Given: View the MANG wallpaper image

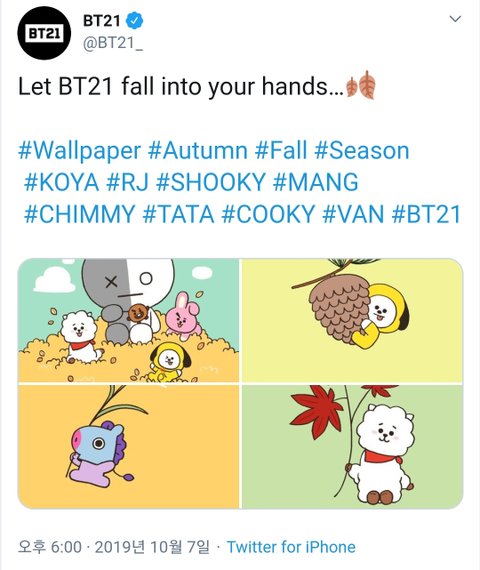Looking at the screenshot, I should point(128,447).
